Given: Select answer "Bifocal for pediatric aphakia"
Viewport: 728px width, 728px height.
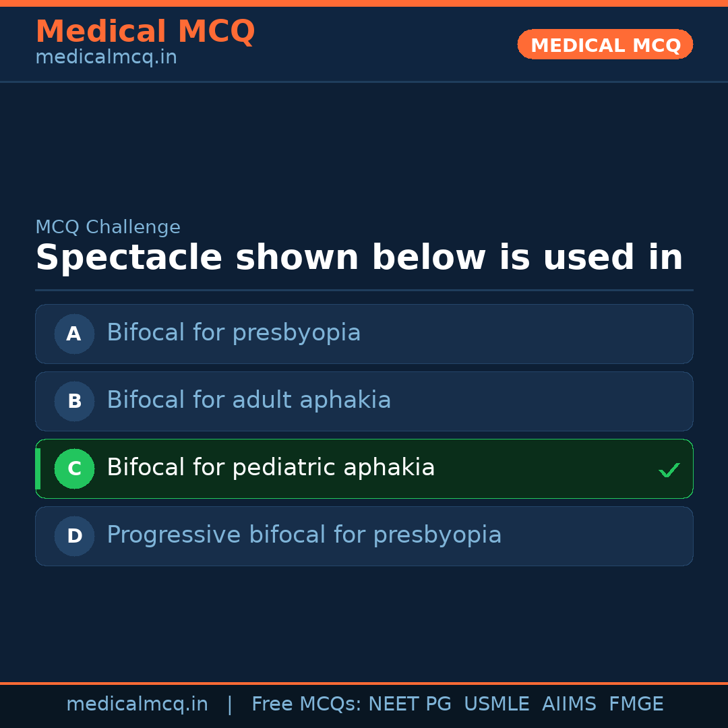Looking at the screenshot, I should (x=270, y=468).
